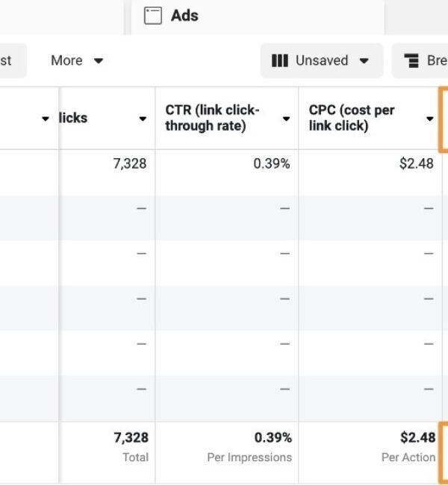The image size is (448, 485).
Task: Open the partially visible Breakdown button label
Action: click(x=437, y=61)
